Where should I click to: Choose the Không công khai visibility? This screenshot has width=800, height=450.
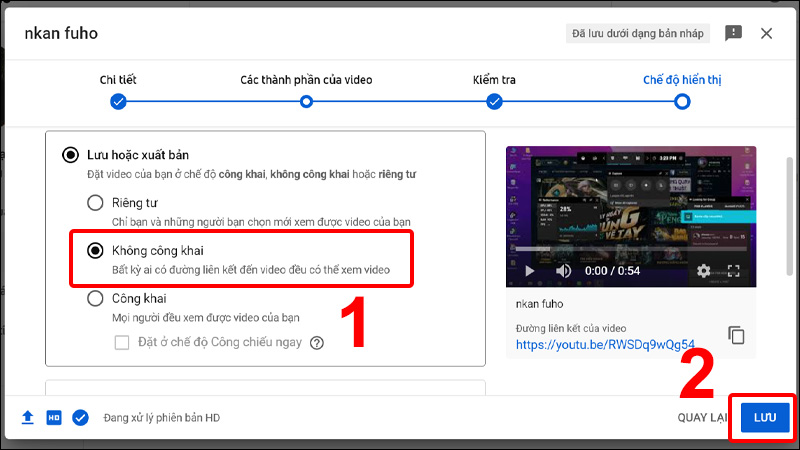point(95,251)
